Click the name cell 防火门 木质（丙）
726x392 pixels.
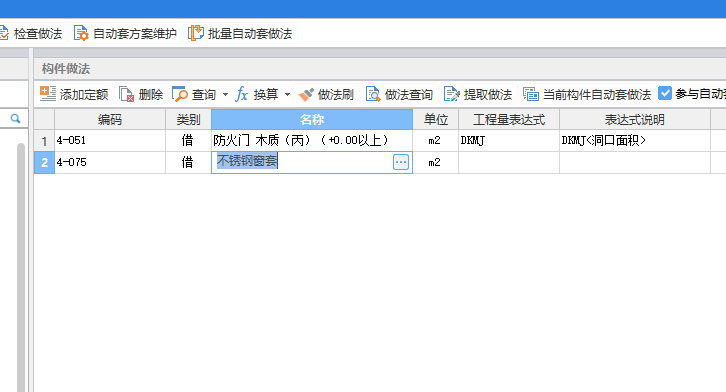(x=312, y=140)
